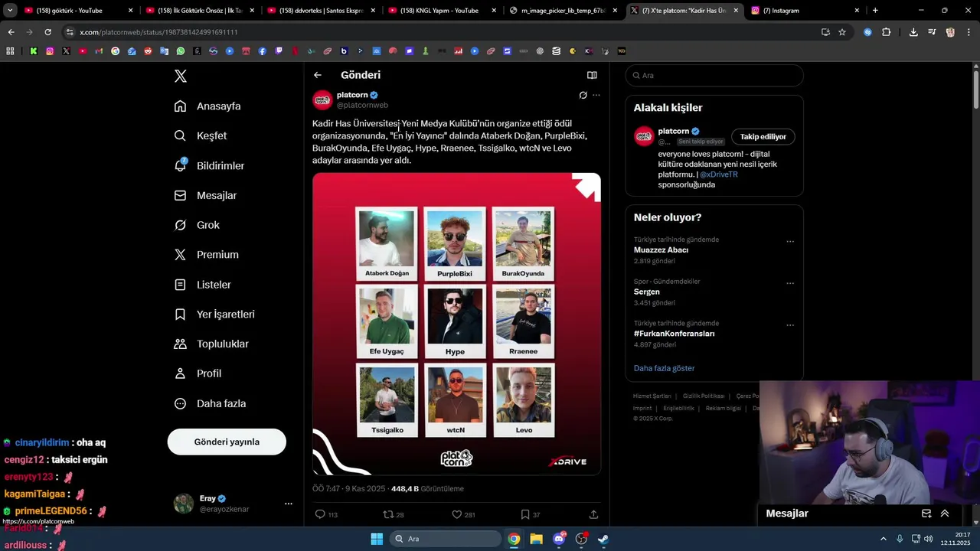This screenshot has width=980, height=551.
Task: Open Grok in the sidebar
Action: point(197,225)
